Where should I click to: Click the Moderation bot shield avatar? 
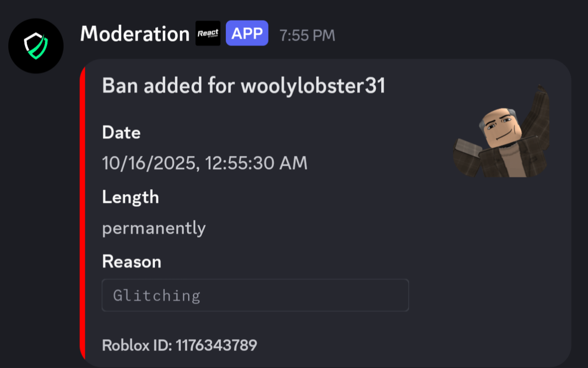click(36, 46)
